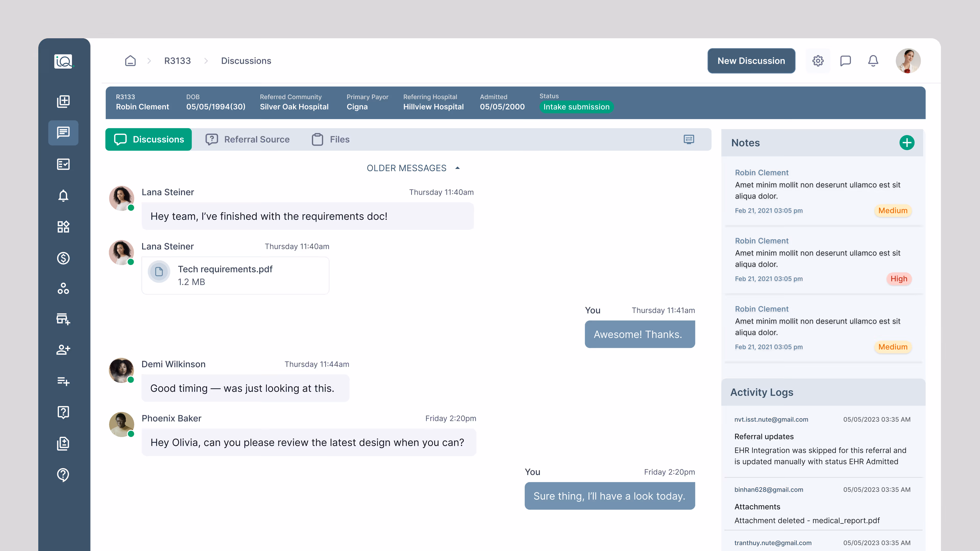Open the checklist tasks icon in the sidebar
Image resolution: width=980 pixels, height=551 pixels.
pos(63,164)
